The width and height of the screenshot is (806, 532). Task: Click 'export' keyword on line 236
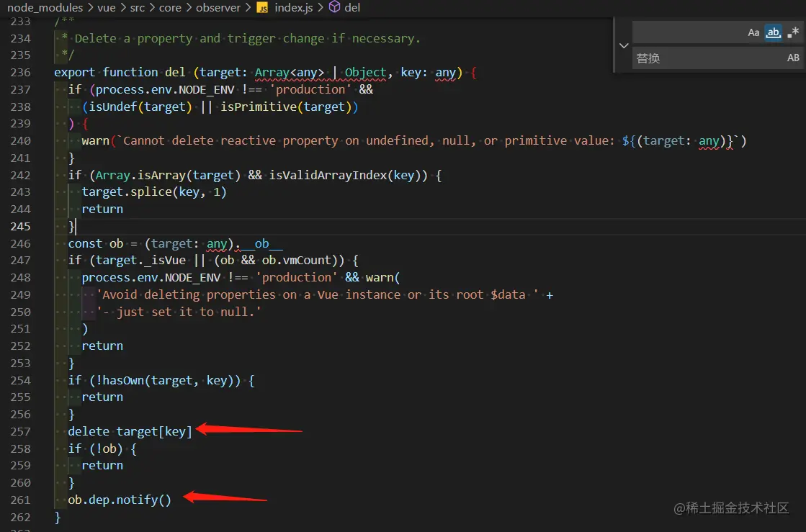(x=74, y=73)
